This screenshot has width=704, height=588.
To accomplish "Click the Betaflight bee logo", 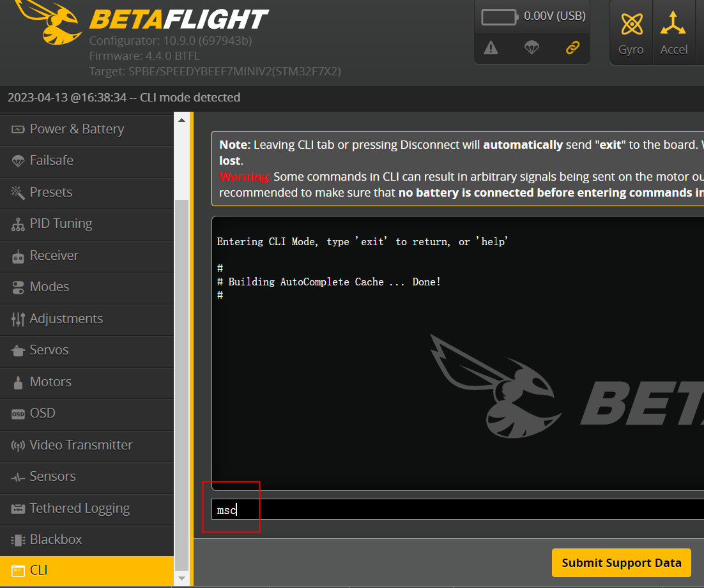I will pos(49,22).
